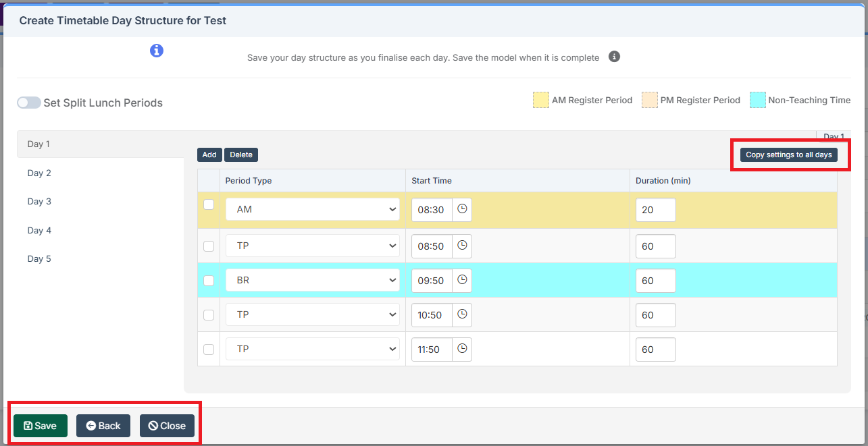Click the blue info icon at top
868x446 pixels.
(x=157, y=51)
